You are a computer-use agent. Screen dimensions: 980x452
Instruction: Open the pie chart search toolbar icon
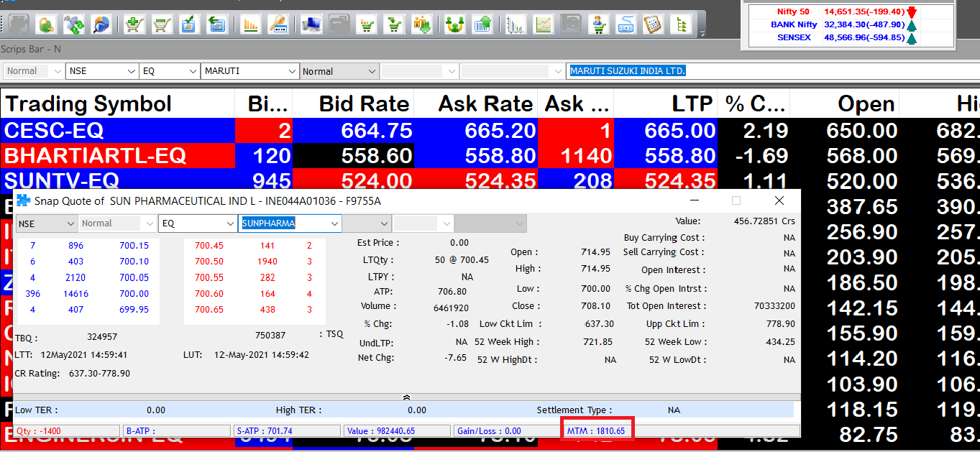101,24
